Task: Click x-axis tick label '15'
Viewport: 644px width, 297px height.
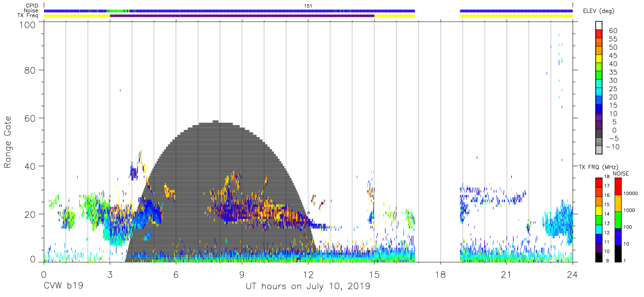Action: pos(374,274)
